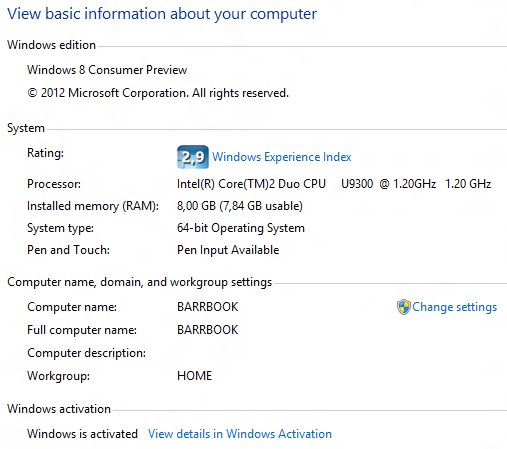This screenshot has height=449, width=507.
Task: Open the Windows Experience Index link
Action: tap(282, 157)
